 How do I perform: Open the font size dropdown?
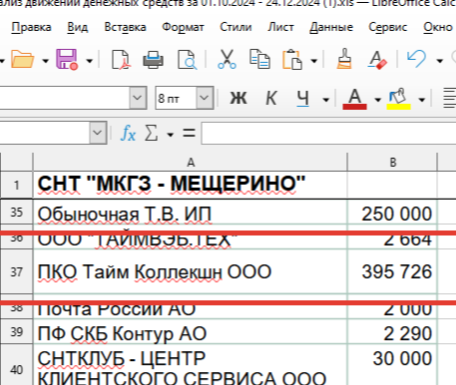coord(204,98)
